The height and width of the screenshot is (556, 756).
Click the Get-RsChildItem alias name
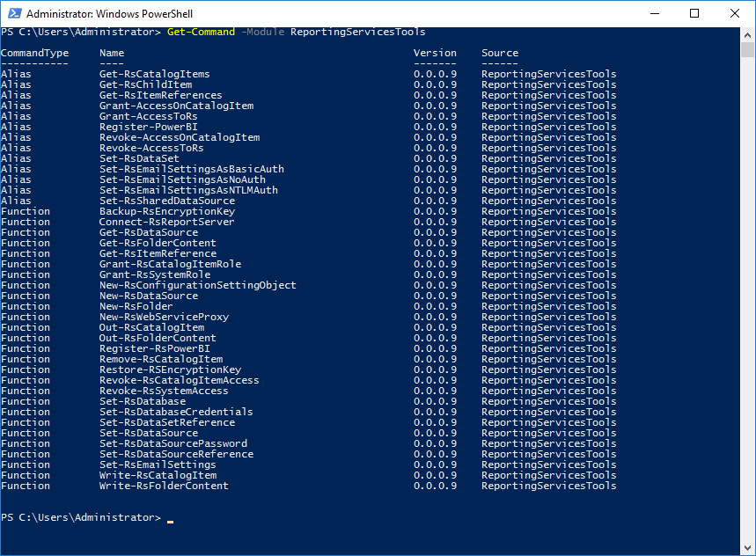[x=145, y=84]
